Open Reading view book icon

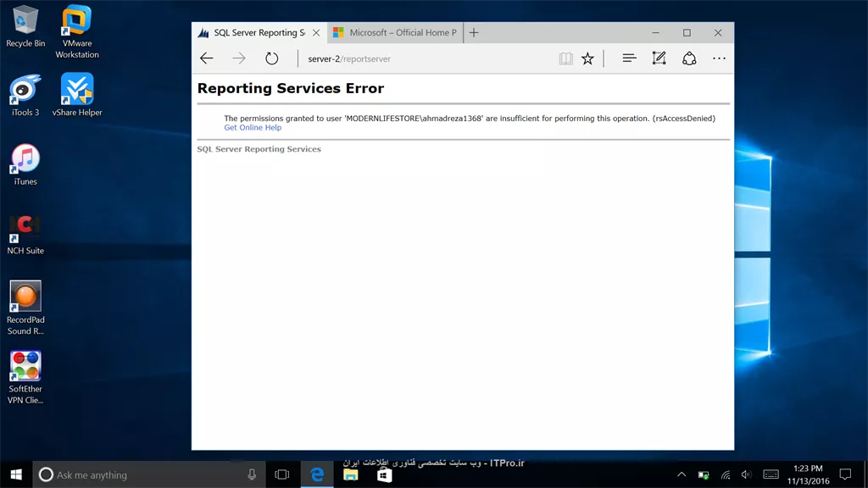pos(565,58)
